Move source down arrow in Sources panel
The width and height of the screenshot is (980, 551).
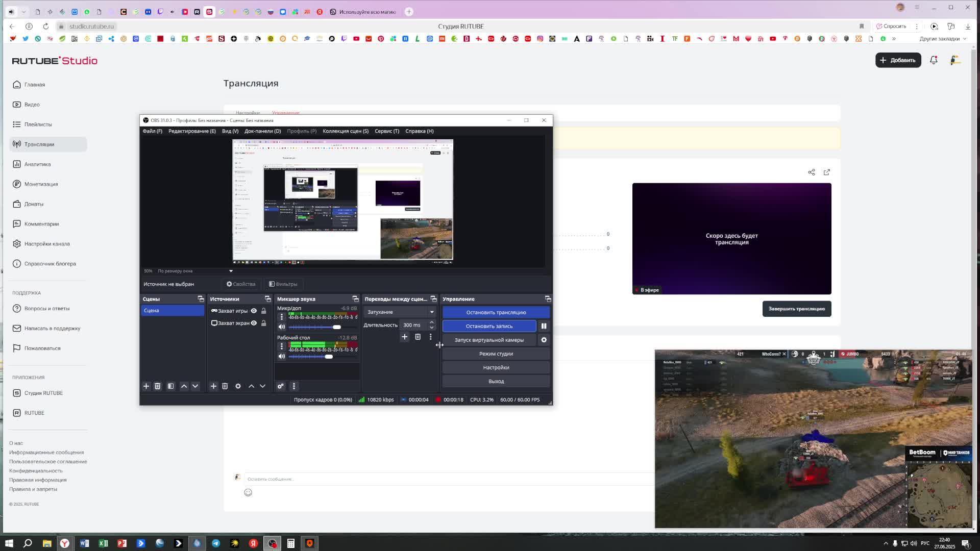pos(262,386)
